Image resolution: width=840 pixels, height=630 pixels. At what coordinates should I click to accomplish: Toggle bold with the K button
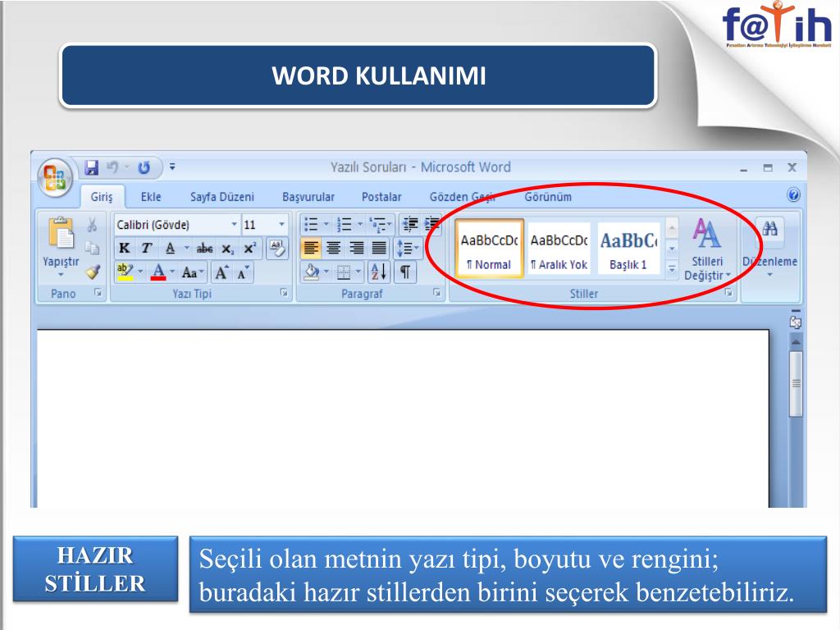tap(125, 249)
